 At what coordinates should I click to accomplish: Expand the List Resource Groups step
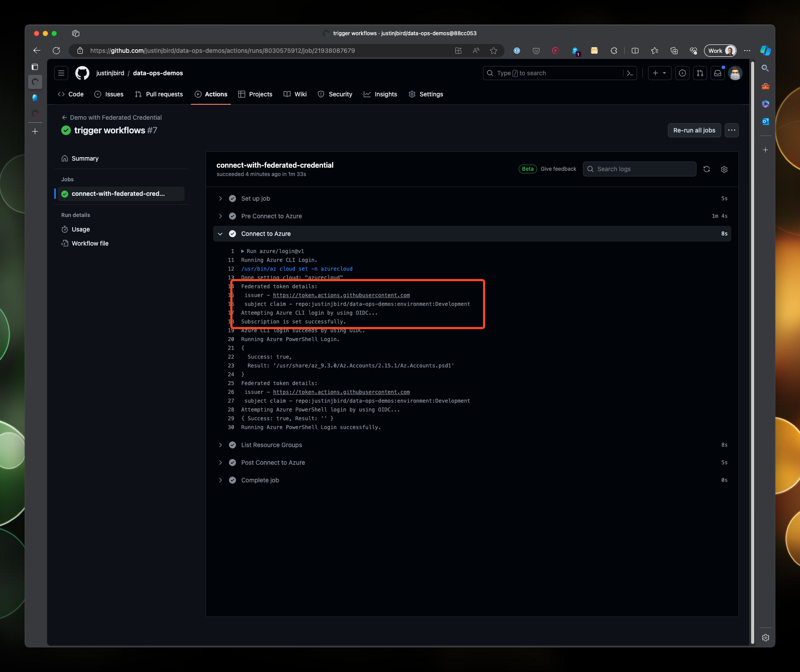click(x=221, y=445)
